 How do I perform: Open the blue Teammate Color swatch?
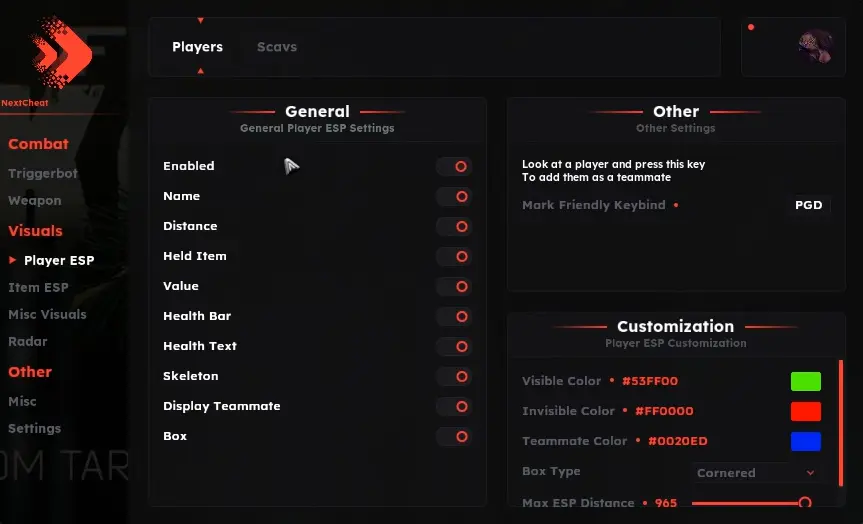805,441
